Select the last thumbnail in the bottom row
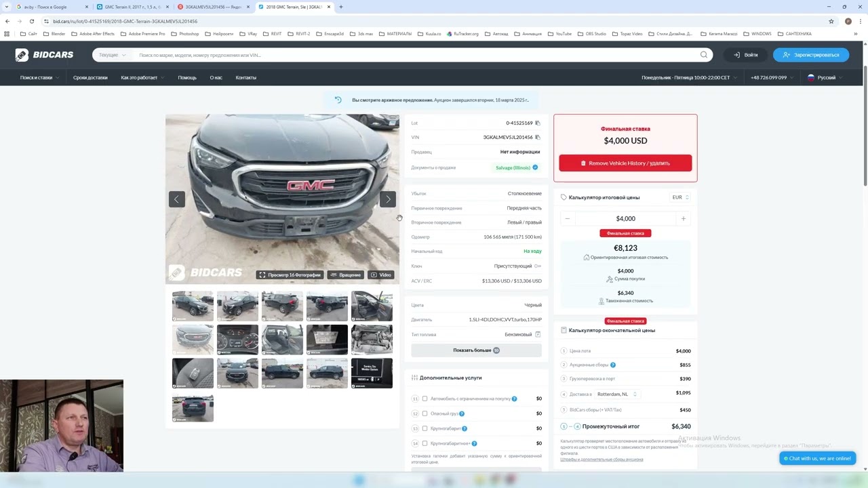 pyautogui.click(x=193, y=409)
